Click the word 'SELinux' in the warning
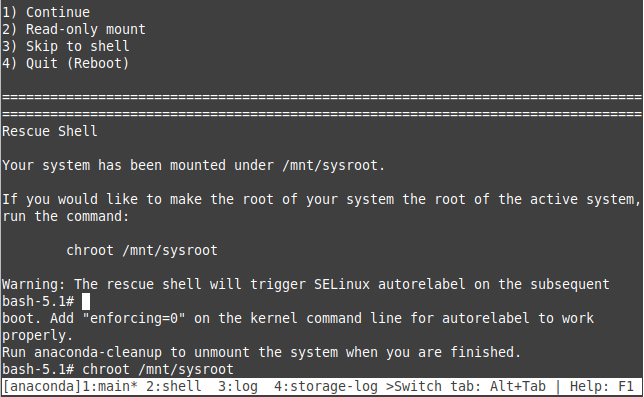This screenshot has width=644, height=397. point(342,284)
